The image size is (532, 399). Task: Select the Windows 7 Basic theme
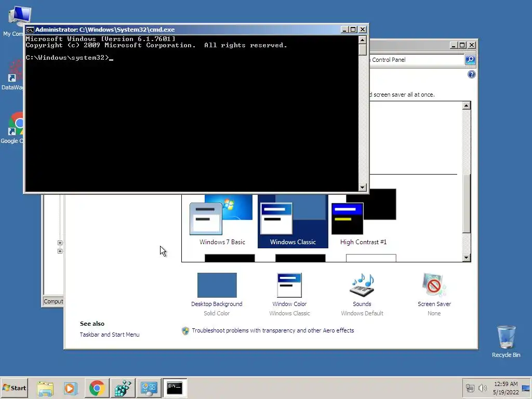coord(222,220)
